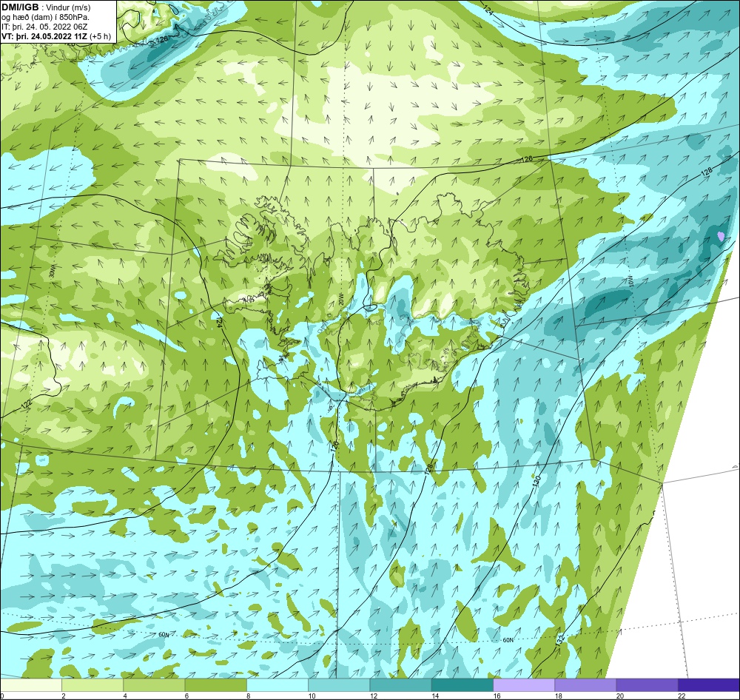Click the palest 0–2 m/s legend swatch
The width and height of the screenshot is (740, 700).
pyautogui.click(x=31, y=684)
